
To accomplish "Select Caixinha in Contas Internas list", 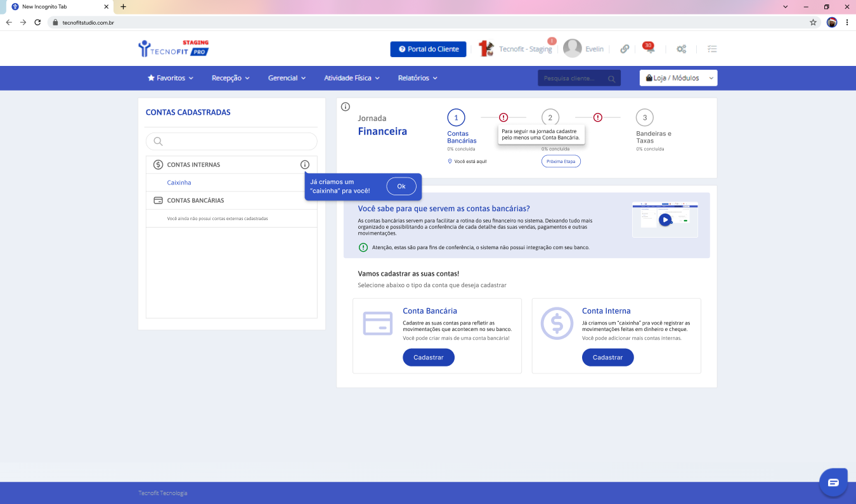I will click(179, 183).
